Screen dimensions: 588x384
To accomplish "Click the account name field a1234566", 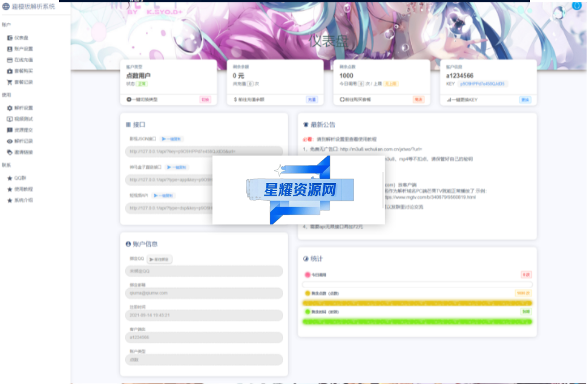I will (x=204, y=338).
